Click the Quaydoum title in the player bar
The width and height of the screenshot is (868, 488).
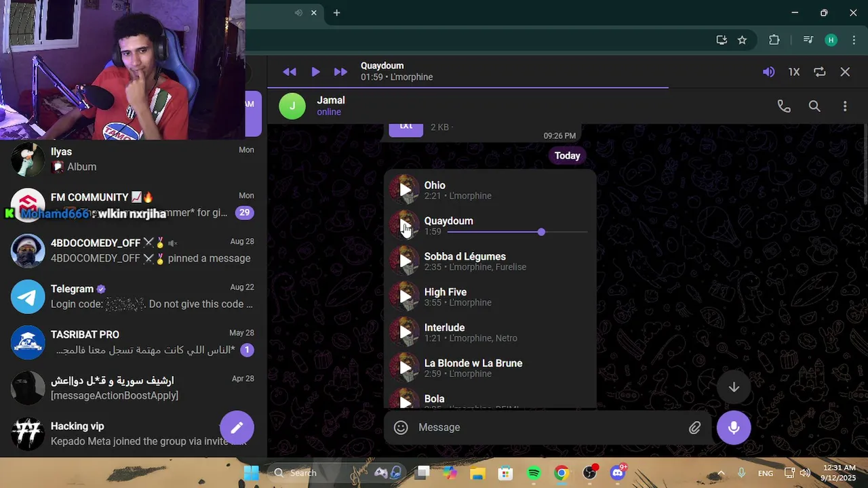click(x=382, y=66)
